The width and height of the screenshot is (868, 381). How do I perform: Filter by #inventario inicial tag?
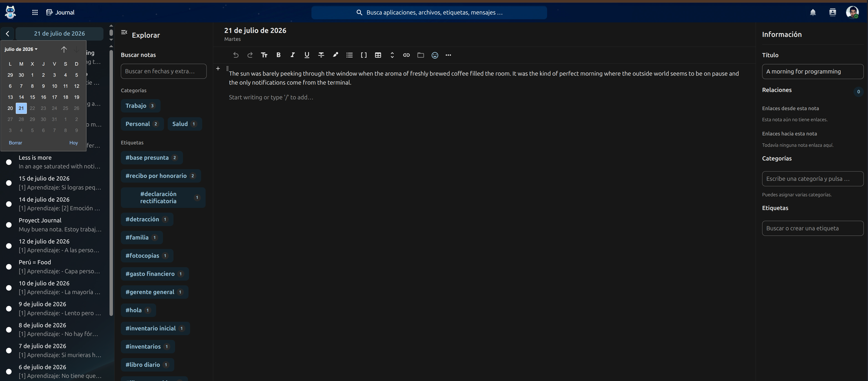pyautogui.click(x=155, y=328)
